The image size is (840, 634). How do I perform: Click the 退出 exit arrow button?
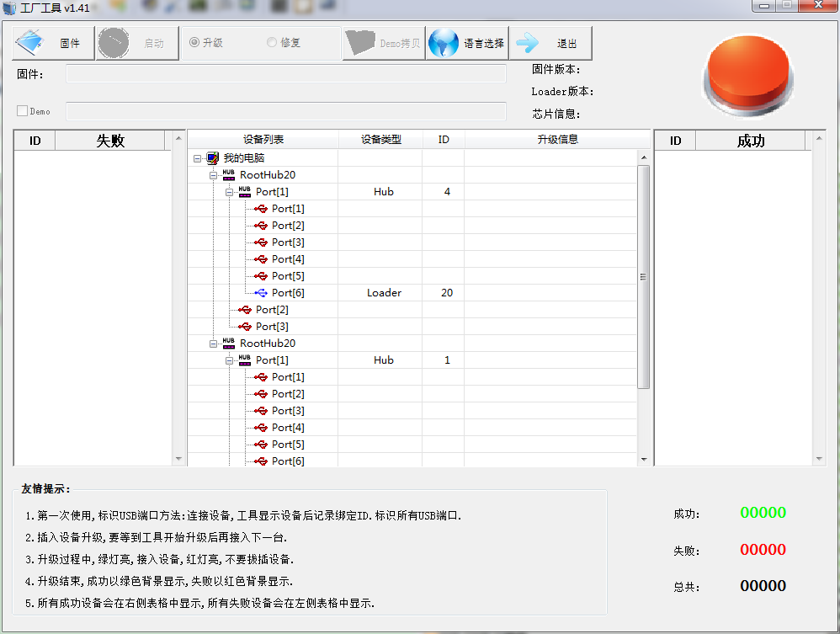click(550, 43)
